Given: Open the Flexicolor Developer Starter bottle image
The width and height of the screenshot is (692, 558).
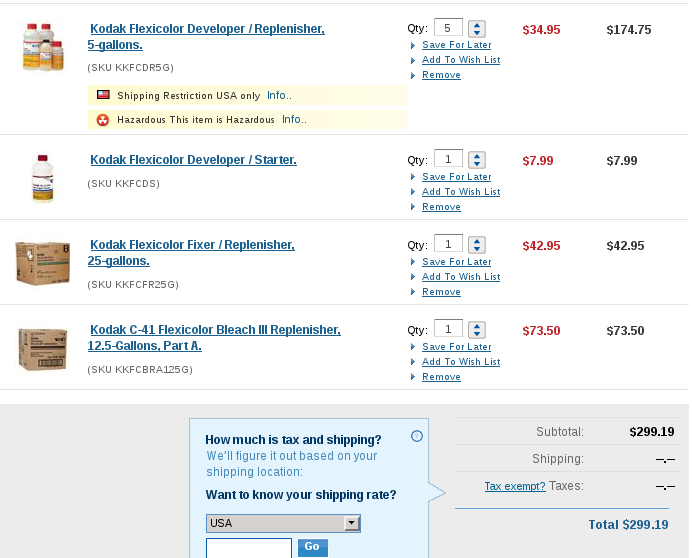Looking at the screenshot, I should click(x=43, y=178).
